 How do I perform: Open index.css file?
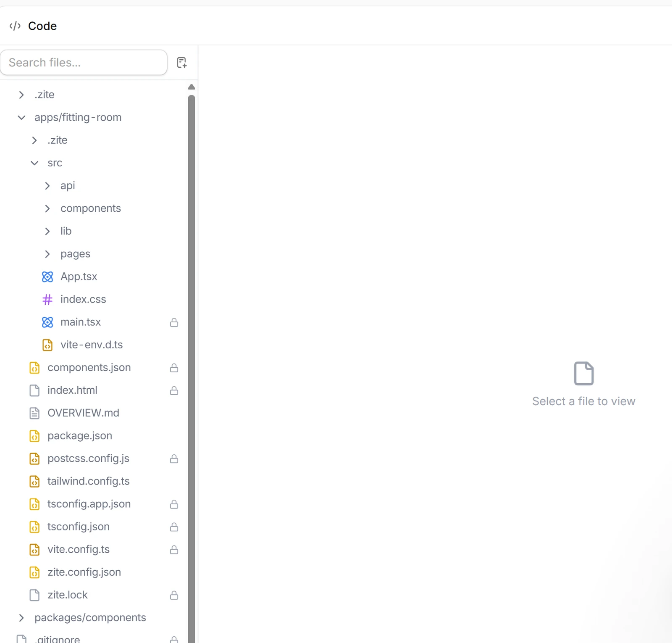(x=83, y=299)
